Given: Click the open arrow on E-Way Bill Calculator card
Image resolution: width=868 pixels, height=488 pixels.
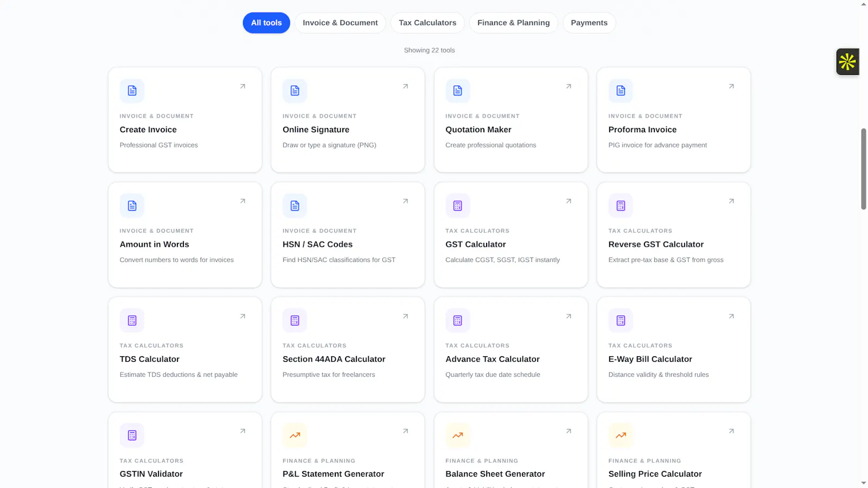Looking at the screenshot, I should point(731,316).
